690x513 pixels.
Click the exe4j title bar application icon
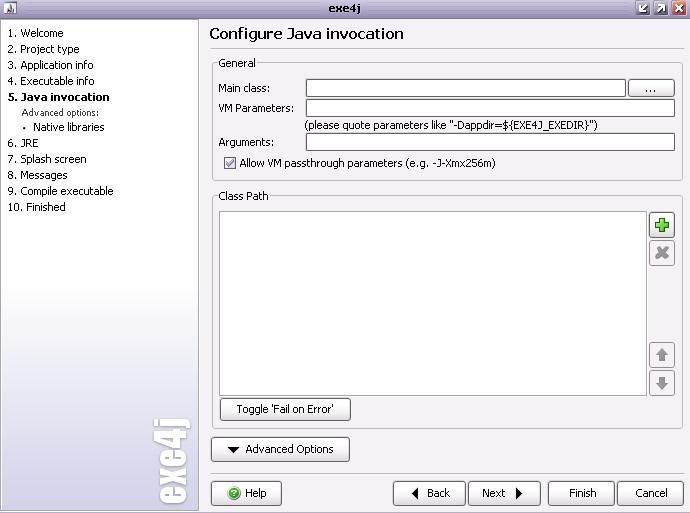tap(10, 8)
